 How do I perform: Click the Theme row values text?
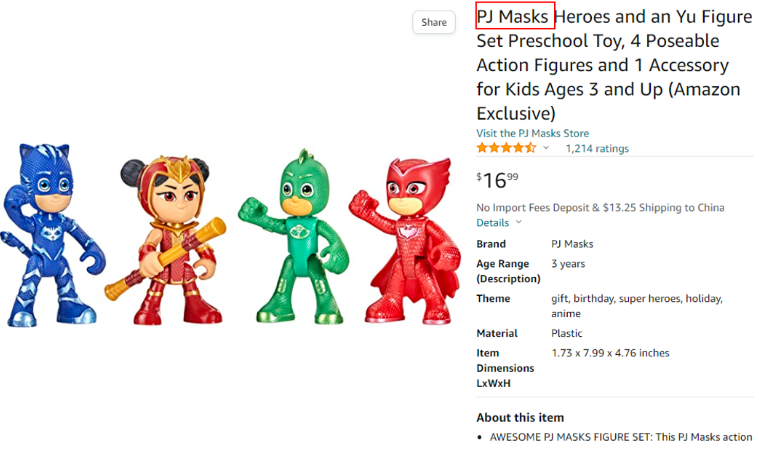[636, 305]
